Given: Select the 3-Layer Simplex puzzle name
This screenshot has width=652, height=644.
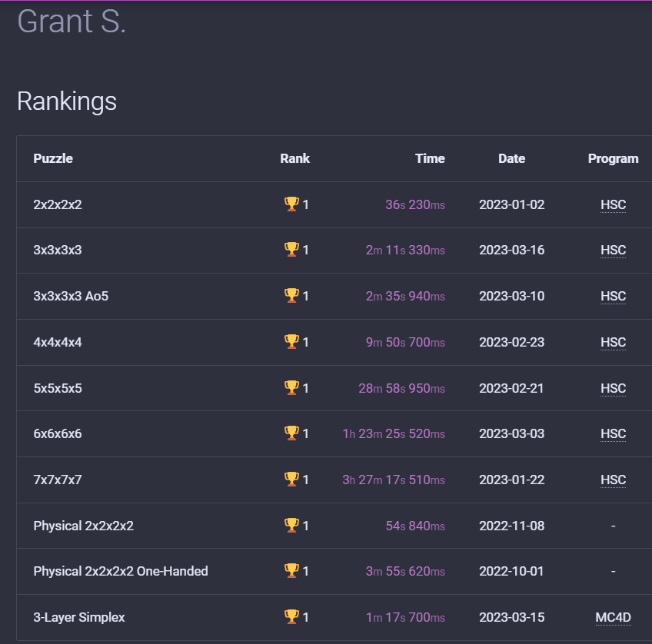Looking at the screenshot, I should [79, 617].
